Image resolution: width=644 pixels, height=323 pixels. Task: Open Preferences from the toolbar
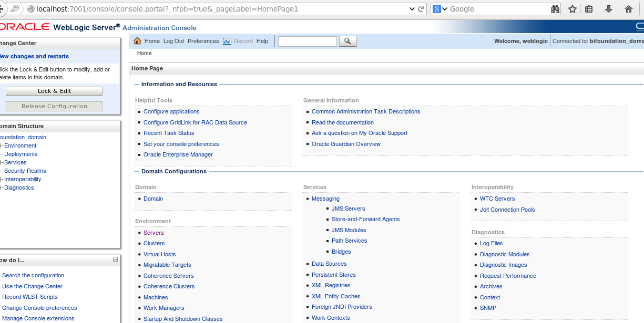[203, 41]
